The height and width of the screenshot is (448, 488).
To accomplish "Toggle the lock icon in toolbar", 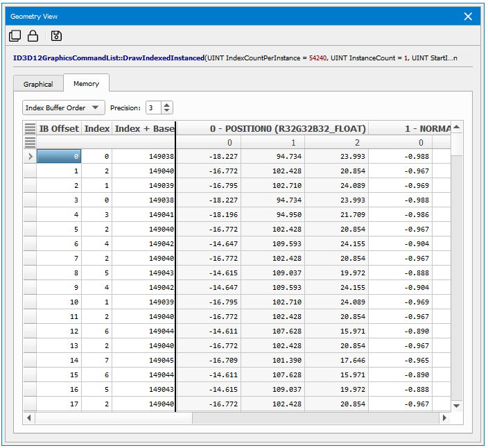I will [33, 36].
